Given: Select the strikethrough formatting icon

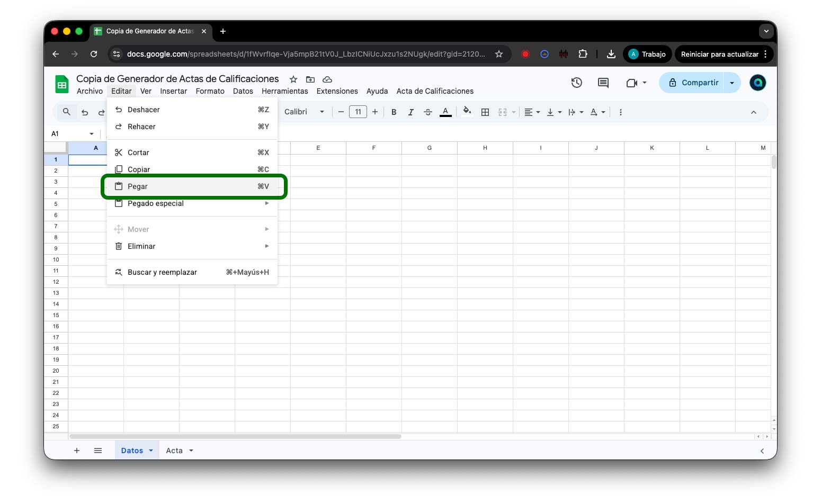Looking at the screenshot, I should (x=427, y=112).
